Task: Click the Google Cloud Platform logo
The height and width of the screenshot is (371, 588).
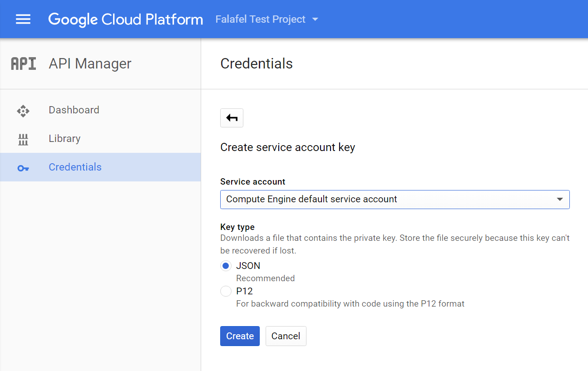Action: coord(125,19)
